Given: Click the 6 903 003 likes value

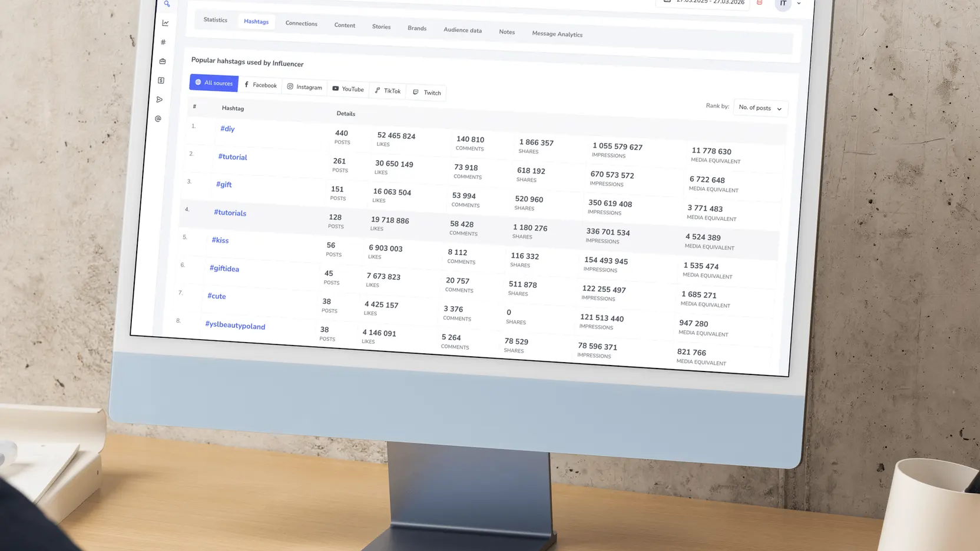Looking at the screenshot, I should 386,248.
